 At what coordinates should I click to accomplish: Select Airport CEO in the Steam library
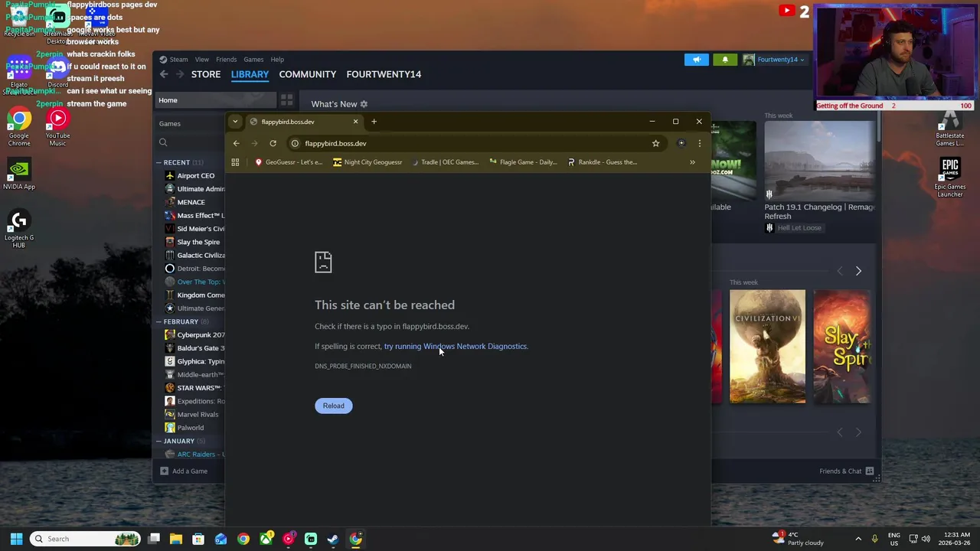pos(195,176)
